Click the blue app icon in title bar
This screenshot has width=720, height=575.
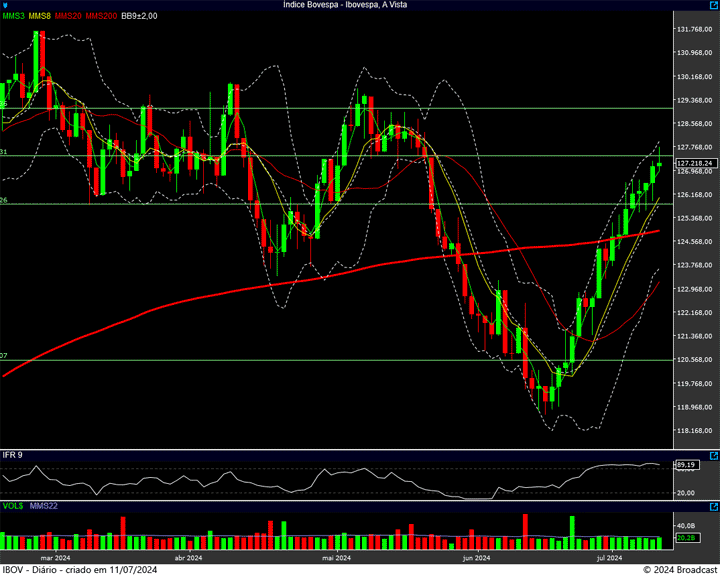click(5, 5)
